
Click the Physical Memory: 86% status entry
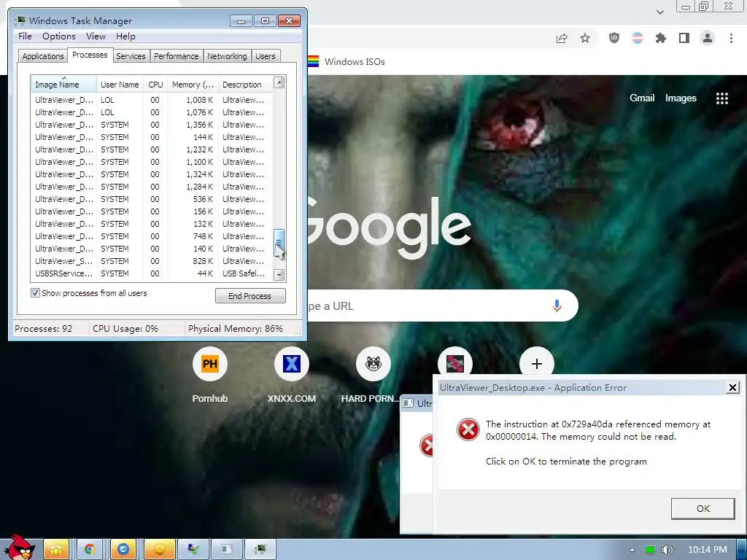236,329
